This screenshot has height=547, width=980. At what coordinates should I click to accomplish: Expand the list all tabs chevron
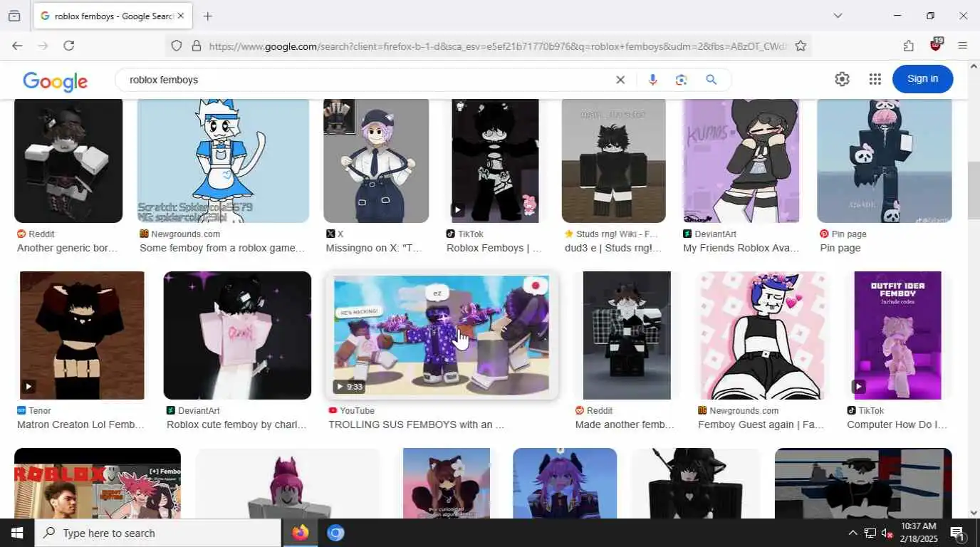838,16
